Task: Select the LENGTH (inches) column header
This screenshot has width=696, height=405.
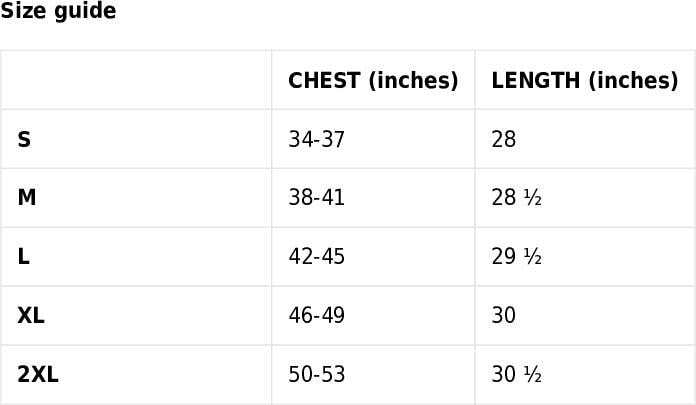Action: click(584, 81)
